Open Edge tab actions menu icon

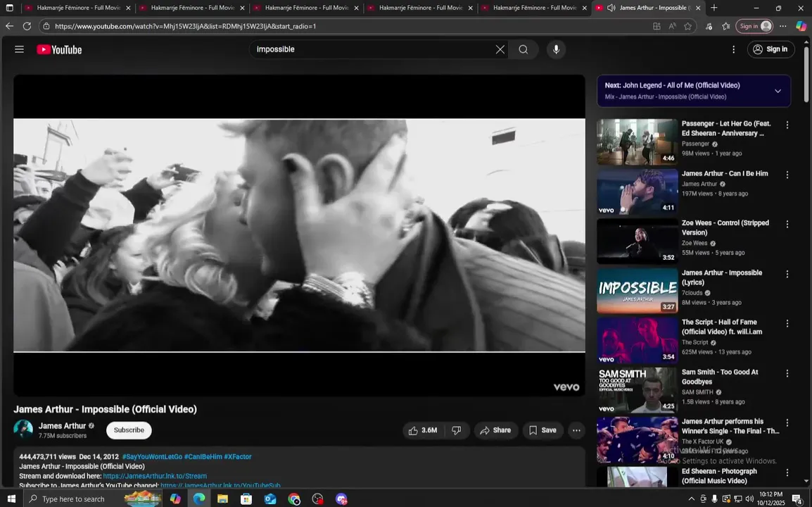click(x=9, y=8)
